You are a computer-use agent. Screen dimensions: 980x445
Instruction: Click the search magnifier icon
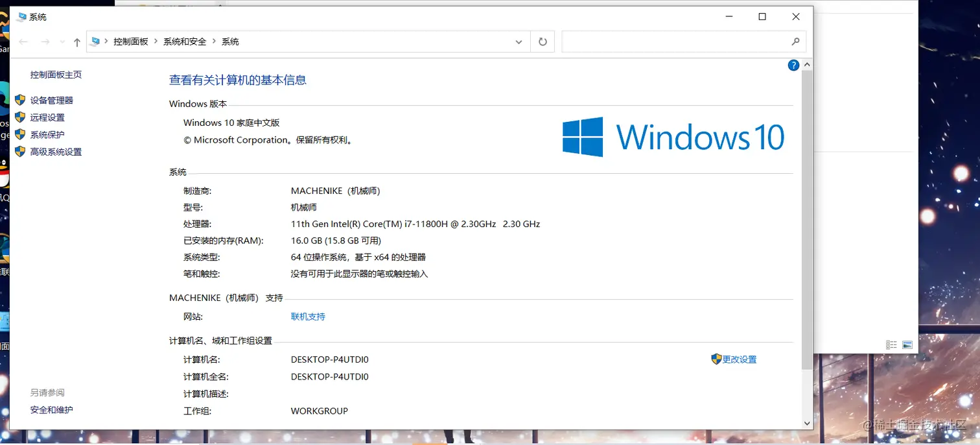tap(796, 41)
